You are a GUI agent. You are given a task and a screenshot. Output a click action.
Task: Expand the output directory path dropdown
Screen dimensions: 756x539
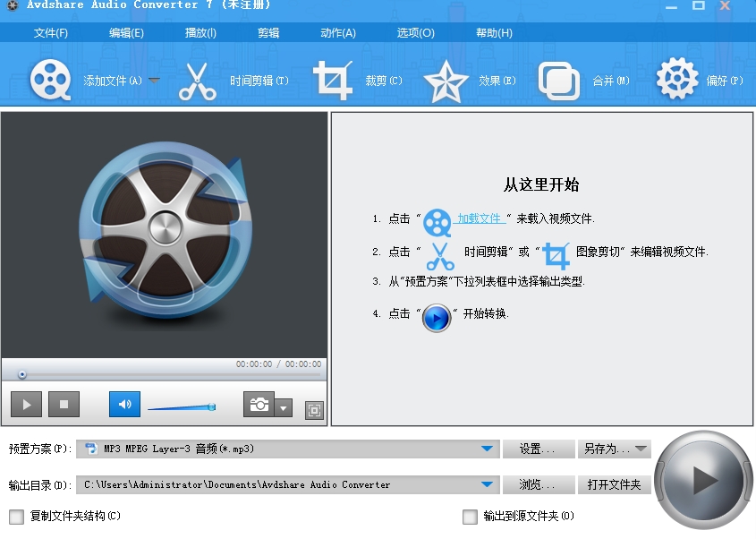point(488,484)
